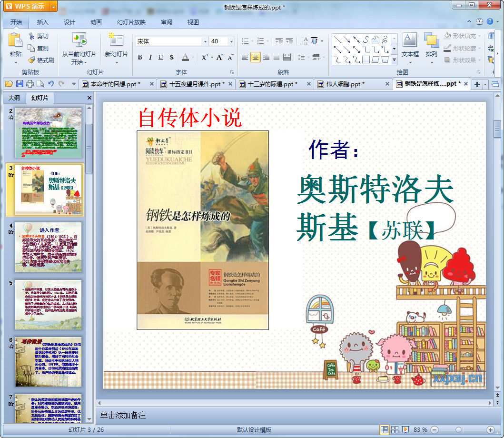Open superscript X² dropdown arrow
This screenshot has width=504, height=438.
click(x=212, y=58)
